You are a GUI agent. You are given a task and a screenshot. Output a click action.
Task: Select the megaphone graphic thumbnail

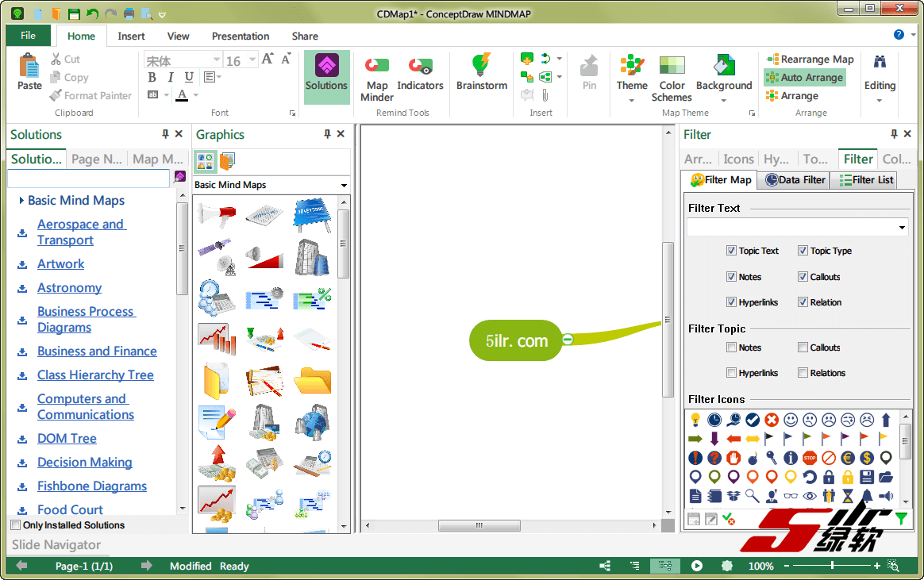pyautogui.click(x=217, y=214)
